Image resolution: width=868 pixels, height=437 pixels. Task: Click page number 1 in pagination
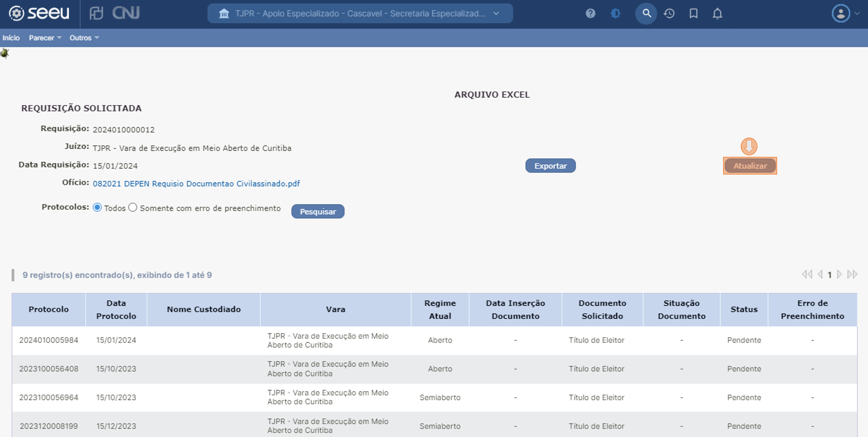[x=830, y=275]
